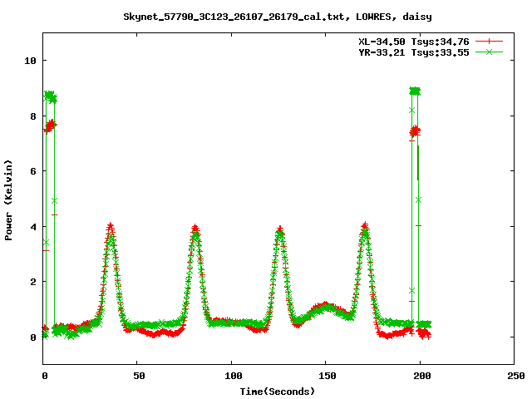Click the red legend line sample marker

click(x=489, y=42)
